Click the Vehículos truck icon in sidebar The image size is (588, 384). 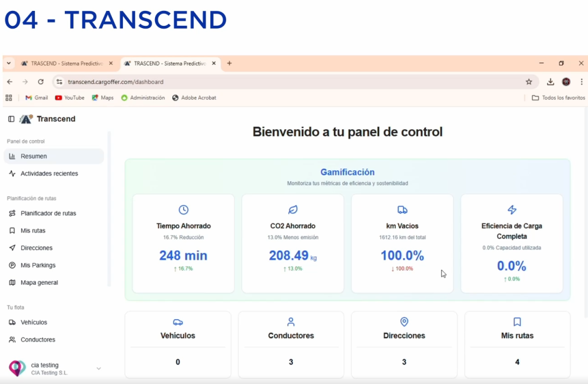click(12, 323)
